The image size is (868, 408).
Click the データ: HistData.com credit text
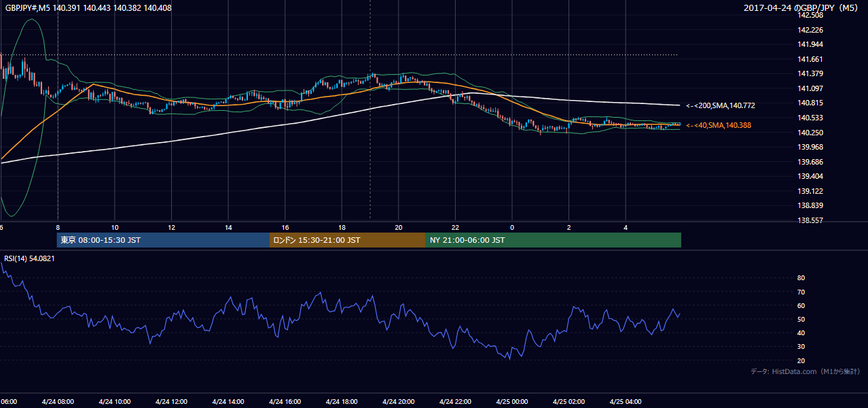click(806, 371)
